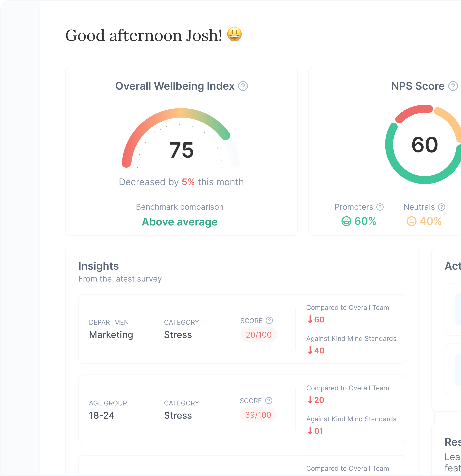Click the Benchmark comparison label
Screen dimensions: 461x476
coord(180,207)
